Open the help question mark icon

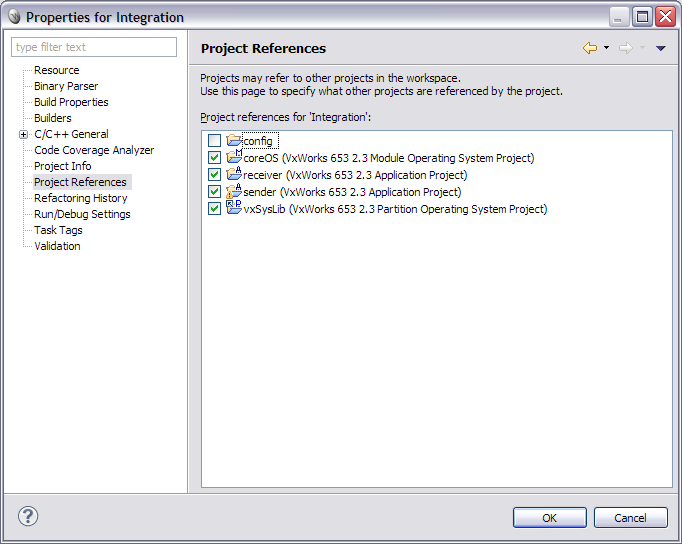coord(28,516)
